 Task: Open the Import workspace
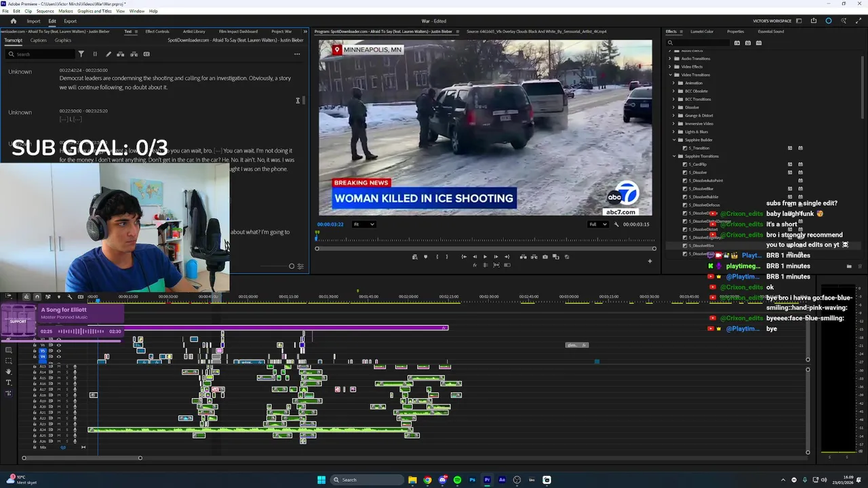[x=33, y=21]
